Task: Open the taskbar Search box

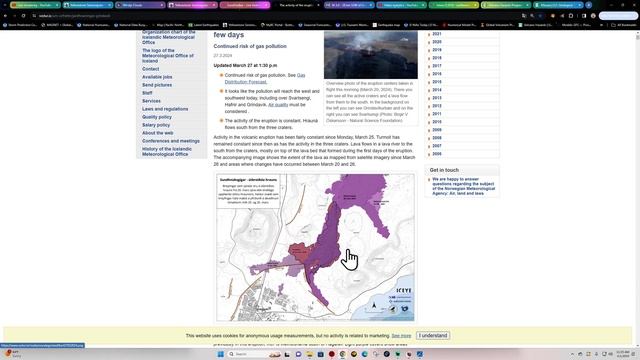Action: 253,354
